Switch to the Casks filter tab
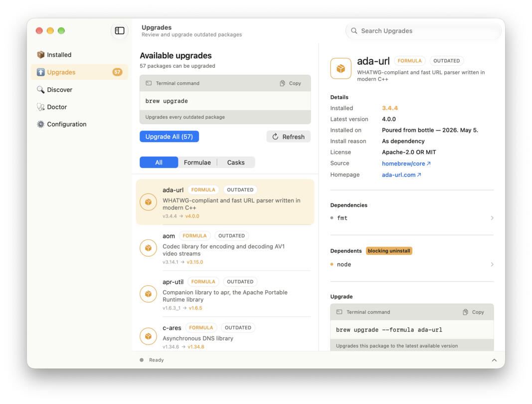Screen dimensions: 532x404 point(236,163)
